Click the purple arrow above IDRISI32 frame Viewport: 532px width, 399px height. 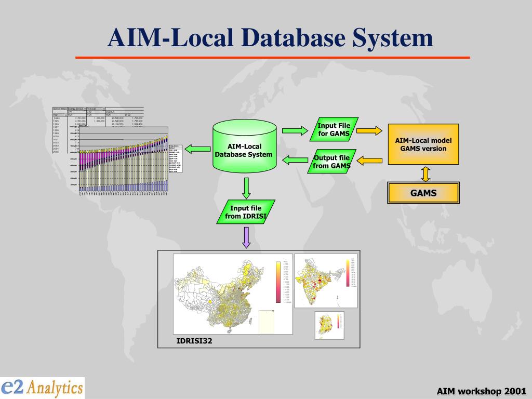(x=246, y=237)
